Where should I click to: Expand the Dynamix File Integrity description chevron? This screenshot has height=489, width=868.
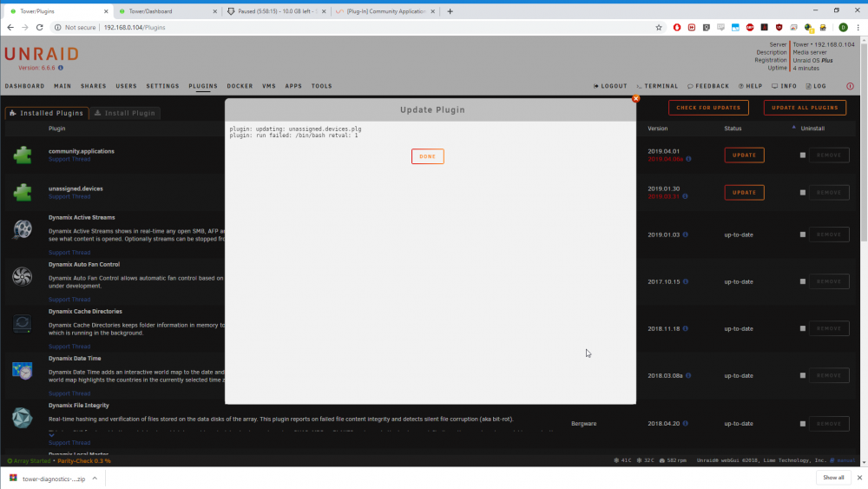(51, 435)
